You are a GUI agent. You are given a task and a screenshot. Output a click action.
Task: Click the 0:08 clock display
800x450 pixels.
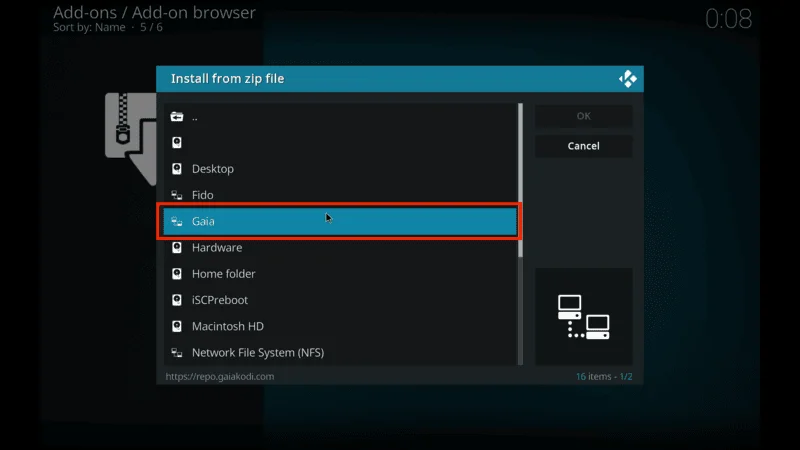(728, 19)
